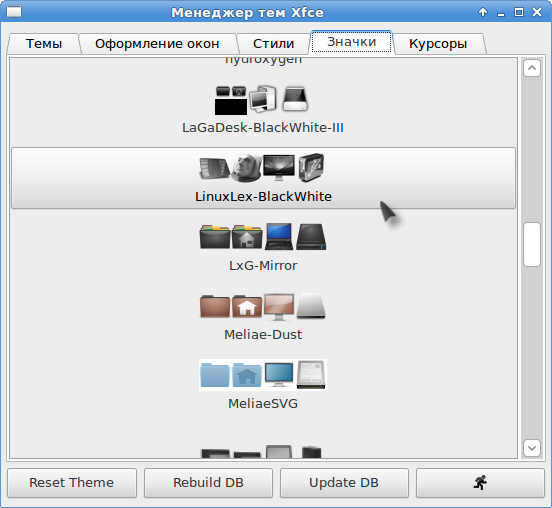Switch to the Темы tab
The width and height of the screenshot is (552, 508).
[x=44, y=44]
